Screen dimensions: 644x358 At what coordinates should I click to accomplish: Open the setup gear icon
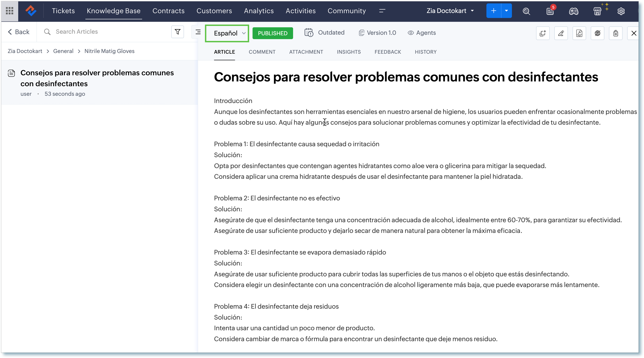621,11
